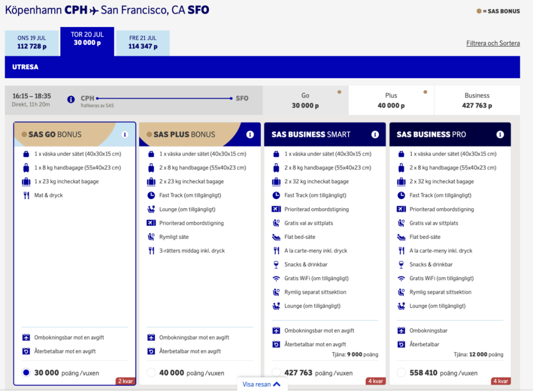Collapse trip with Visa resan chevron

[277, 385]
